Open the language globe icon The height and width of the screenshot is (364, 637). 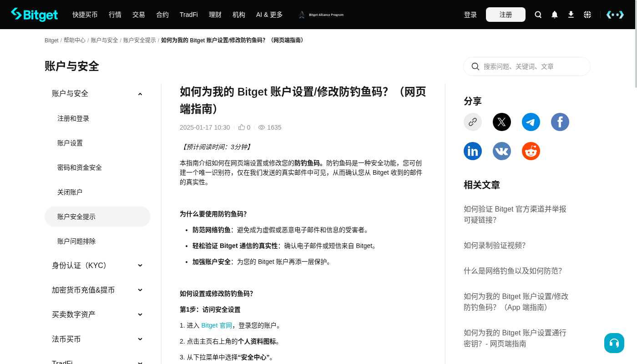(587, 15)
